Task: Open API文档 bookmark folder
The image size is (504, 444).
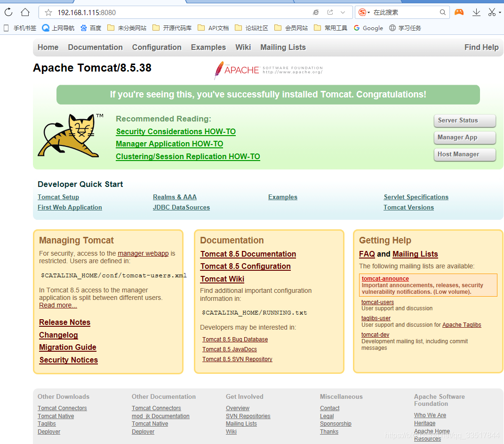Action: [213, 28]
